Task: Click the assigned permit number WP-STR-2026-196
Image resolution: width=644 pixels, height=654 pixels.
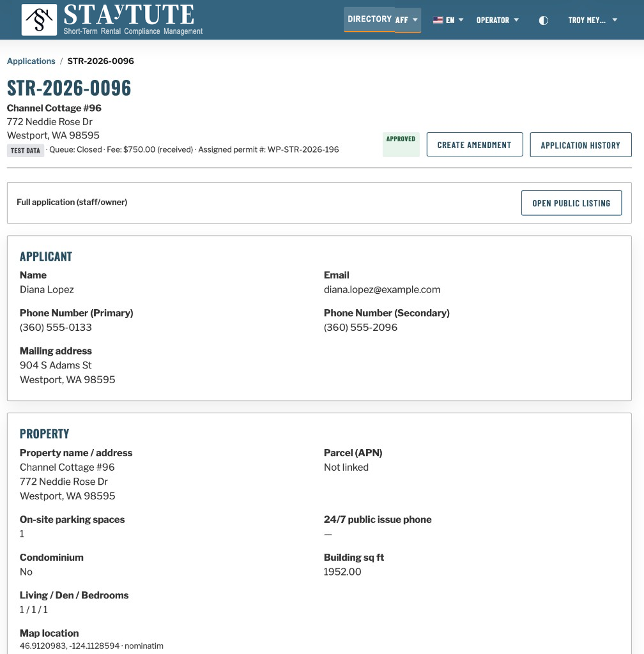Action: coord(303,149)
